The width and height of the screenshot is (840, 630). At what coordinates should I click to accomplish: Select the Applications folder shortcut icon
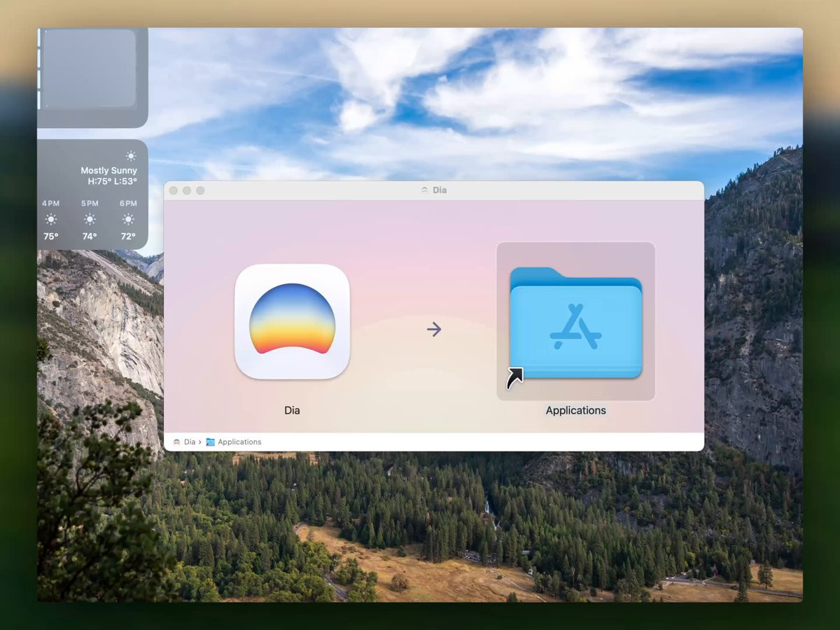pyautogui.click(x=575, y=322)
